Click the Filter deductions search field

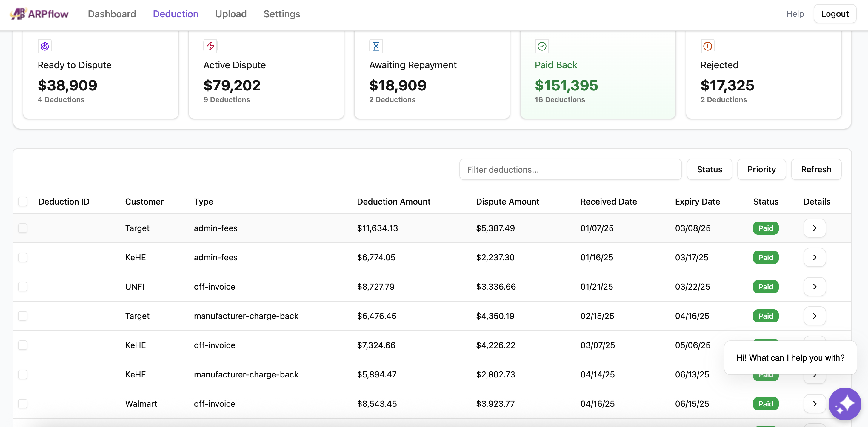570,169
